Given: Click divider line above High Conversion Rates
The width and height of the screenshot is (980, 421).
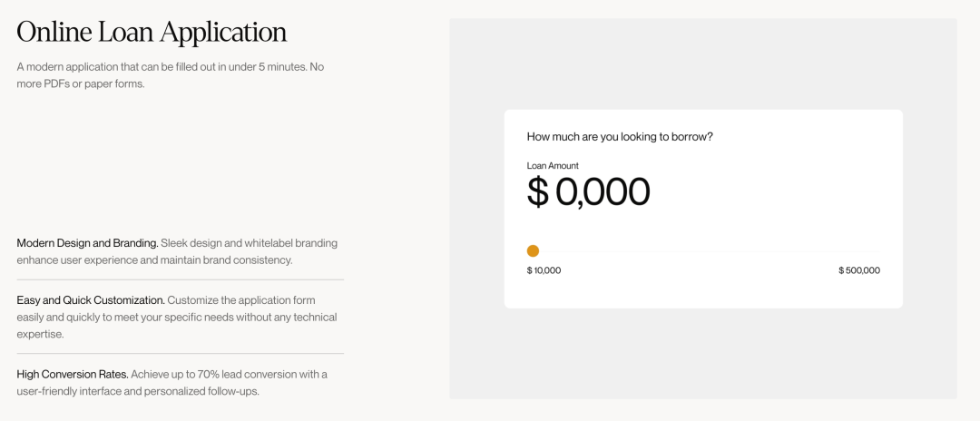Looking at the screenshot, I should click(x=180, y=354).
